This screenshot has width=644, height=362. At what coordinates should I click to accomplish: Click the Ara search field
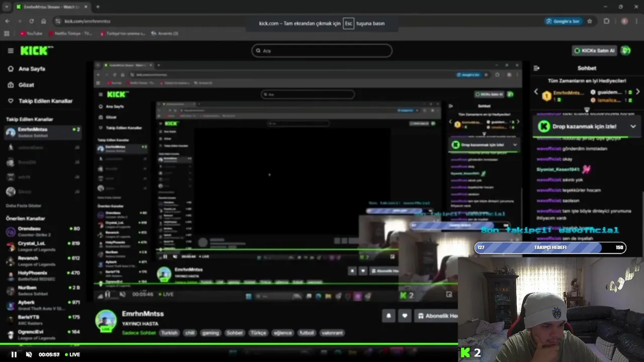pyautogui.click(x=321, y=51)
